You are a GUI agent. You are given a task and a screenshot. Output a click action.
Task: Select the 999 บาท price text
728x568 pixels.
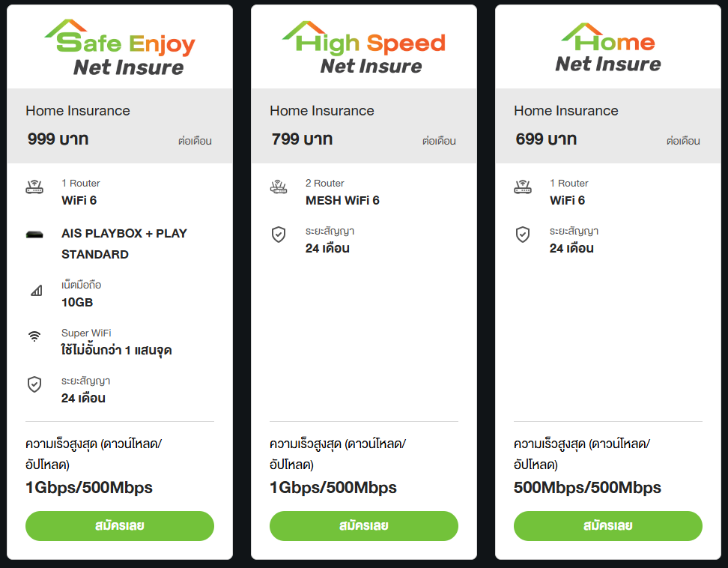(x=58, y=139)
